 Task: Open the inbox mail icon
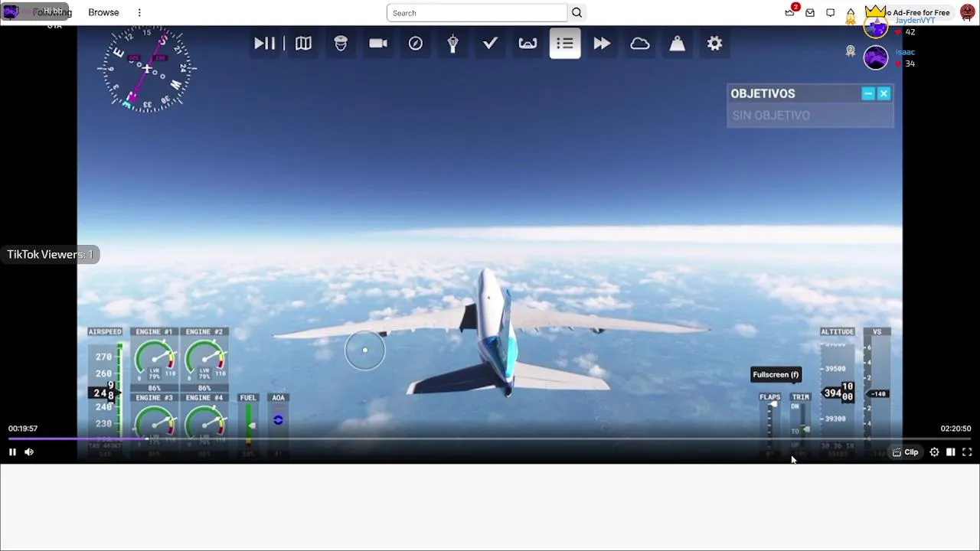point(810,13)
